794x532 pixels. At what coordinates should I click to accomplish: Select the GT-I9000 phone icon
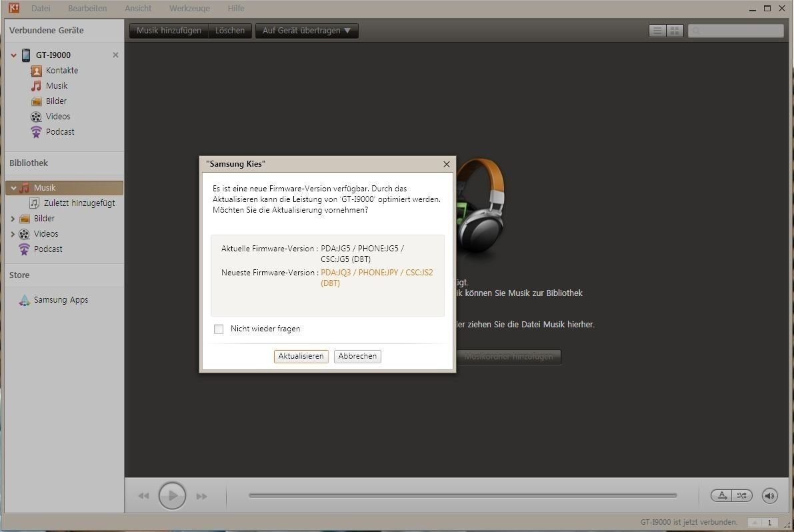click(26, 55)
